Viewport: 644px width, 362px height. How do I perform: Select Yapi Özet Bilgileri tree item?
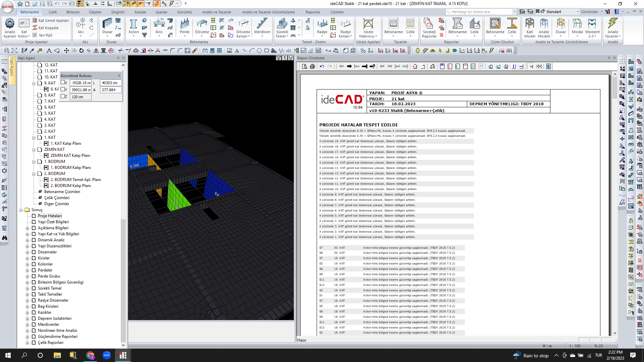tap(53, 222)
